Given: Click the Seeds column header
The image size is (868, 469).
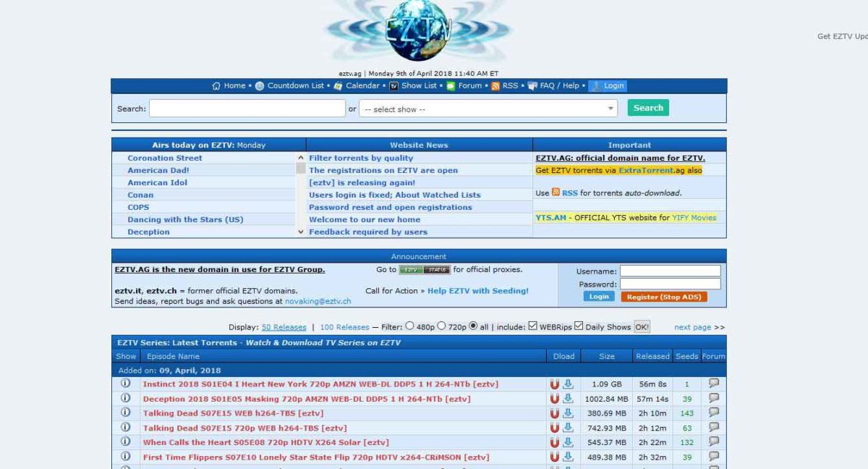Looking at the screenshot, I should [x=686, y=356].
